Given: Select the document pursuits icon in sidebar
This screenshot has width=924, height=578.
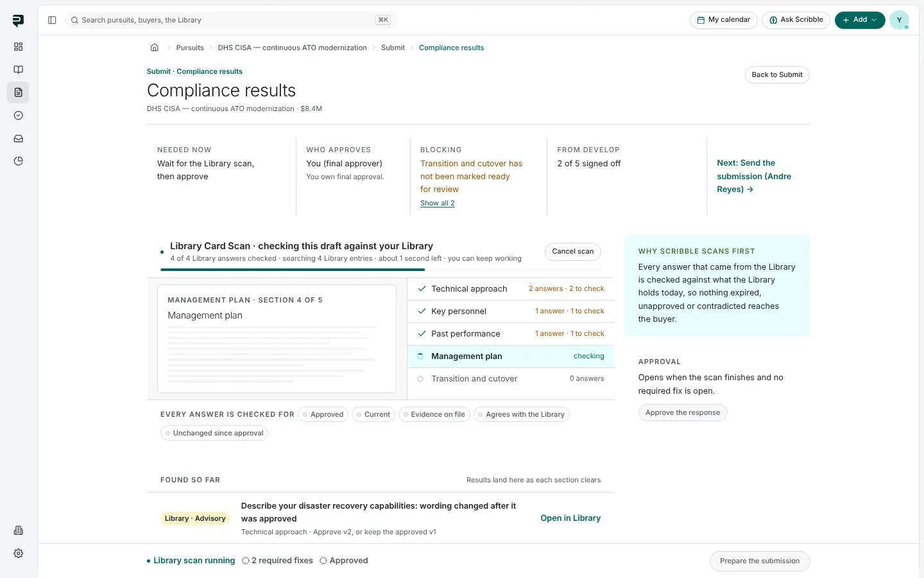Looking at the screenshot, I should tap(18, 92).
